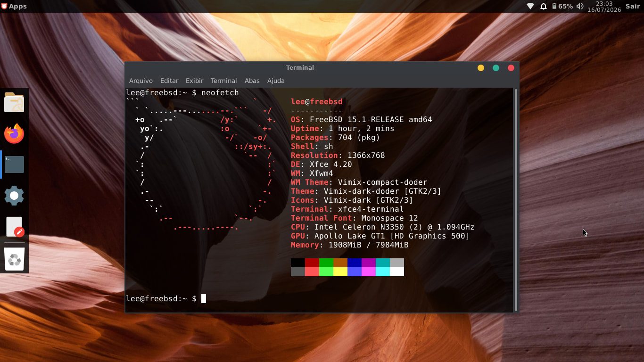
Task: Click the 'neofetch' command text
Action: pyautogui.click(x=220, y=93)
